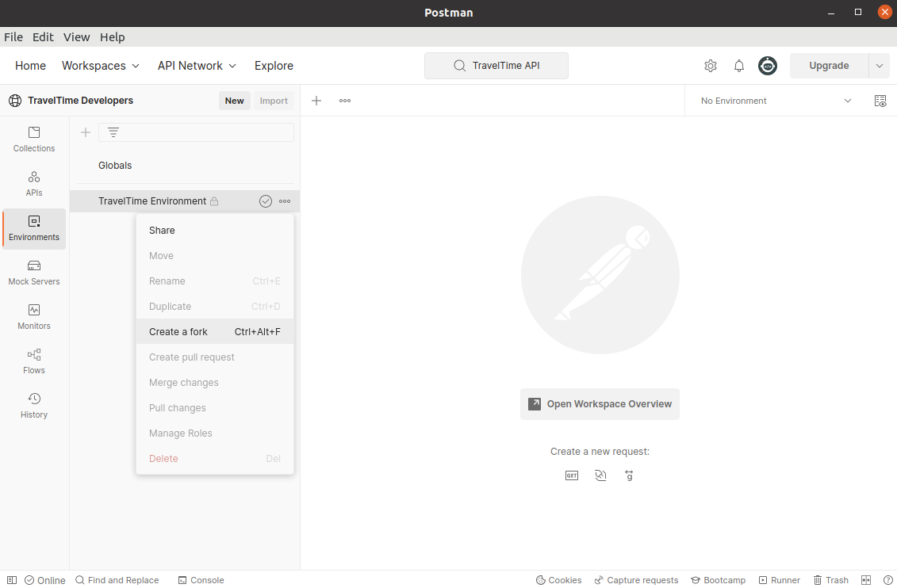Create a new HTTP GET request

(571, 475)
